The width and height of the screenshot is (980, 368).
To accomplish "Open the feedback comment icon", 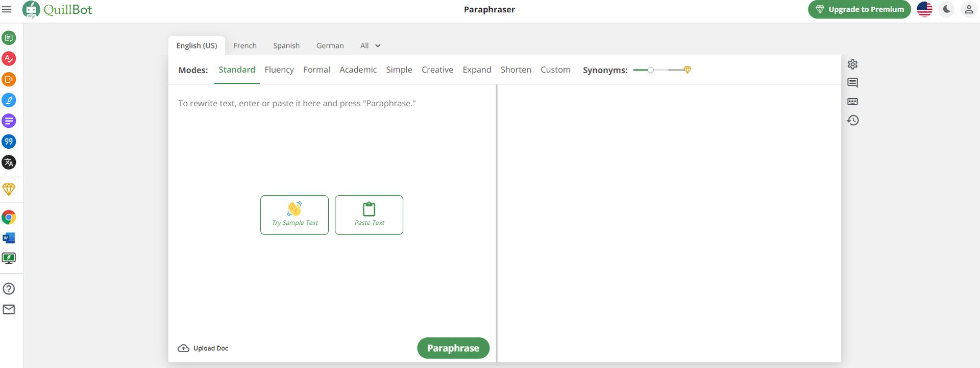I will click(852, 83).
